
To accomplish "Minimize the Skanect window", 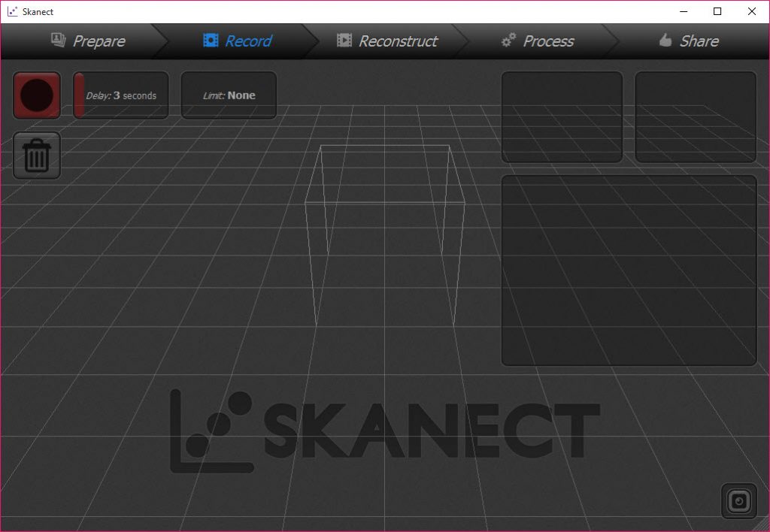I will 683,11.
